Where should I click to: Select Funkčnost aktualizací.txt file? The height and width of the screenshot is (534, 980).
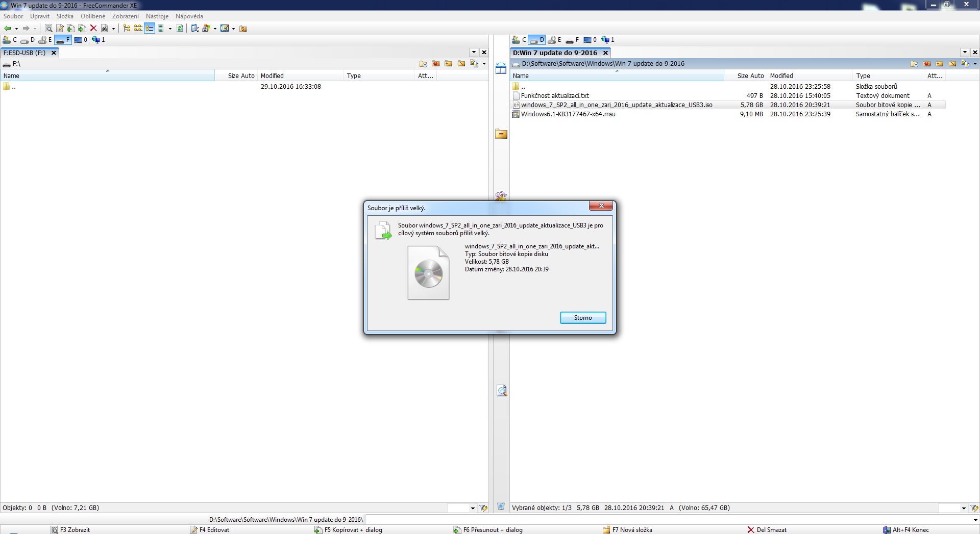(555, 96)
